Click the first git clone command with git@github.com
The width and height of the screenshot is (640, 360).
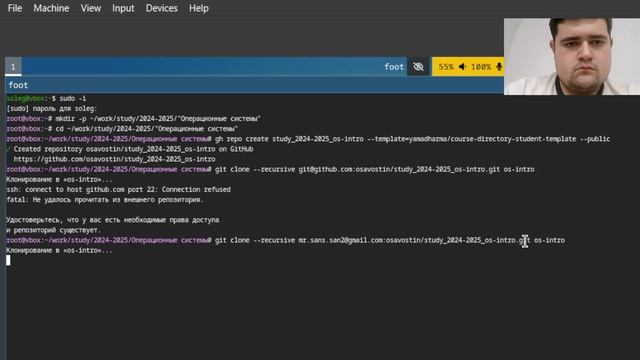[x=270, y=169]
